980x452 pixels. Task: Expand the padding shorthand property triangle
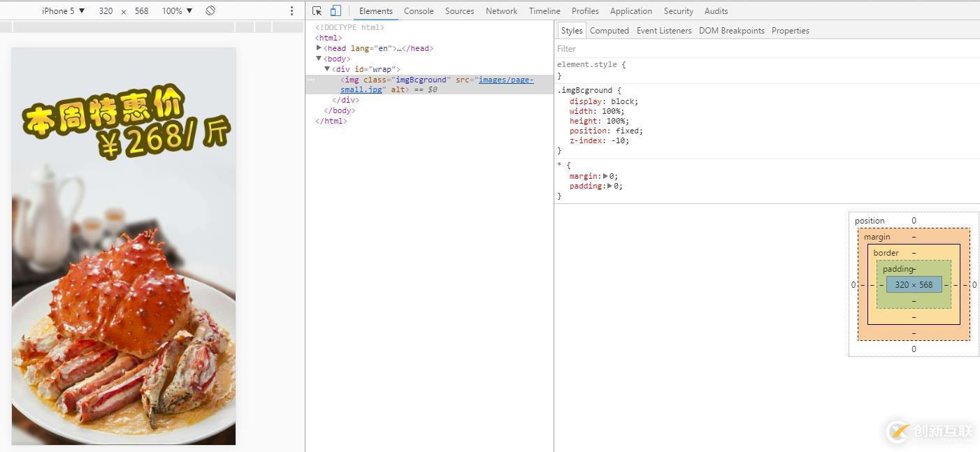(x=610, y=186)
